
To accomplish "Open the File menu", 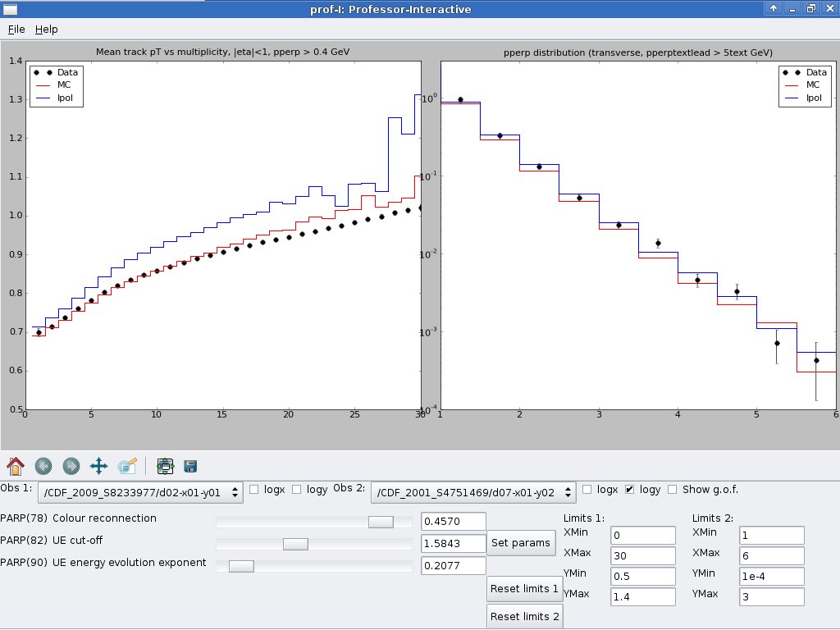I will (x=16, y=29).
